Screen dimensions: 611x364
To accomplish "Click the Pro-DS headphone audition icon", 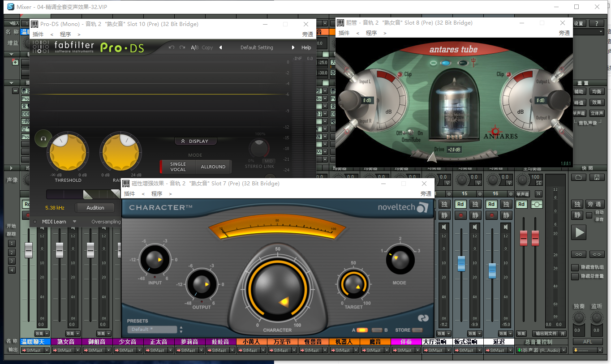I will coord(43,138).
